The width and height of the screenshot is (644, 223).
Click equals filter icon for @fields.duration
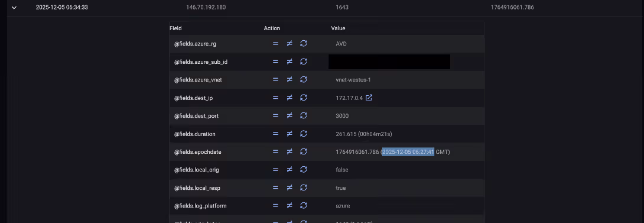pyautogui.click(x=275, y=134)
